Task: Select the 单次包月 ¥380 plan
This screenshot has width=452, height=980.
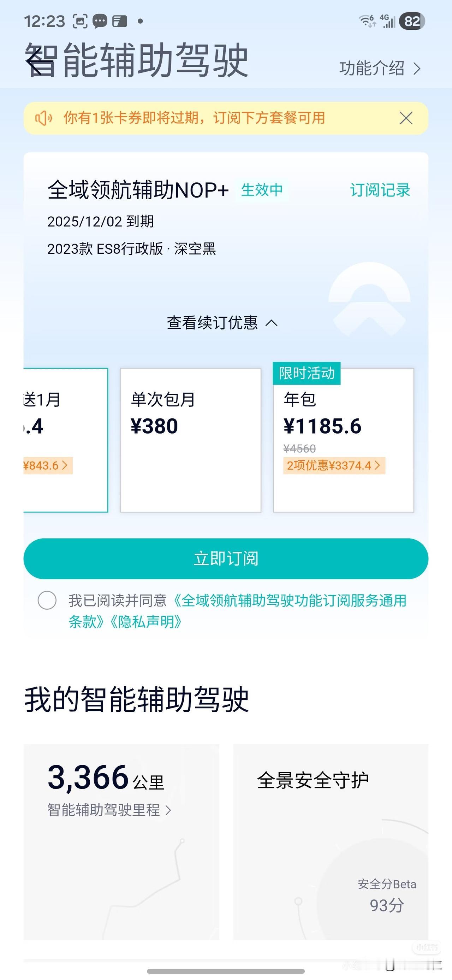Action: (x=191, y=440)
